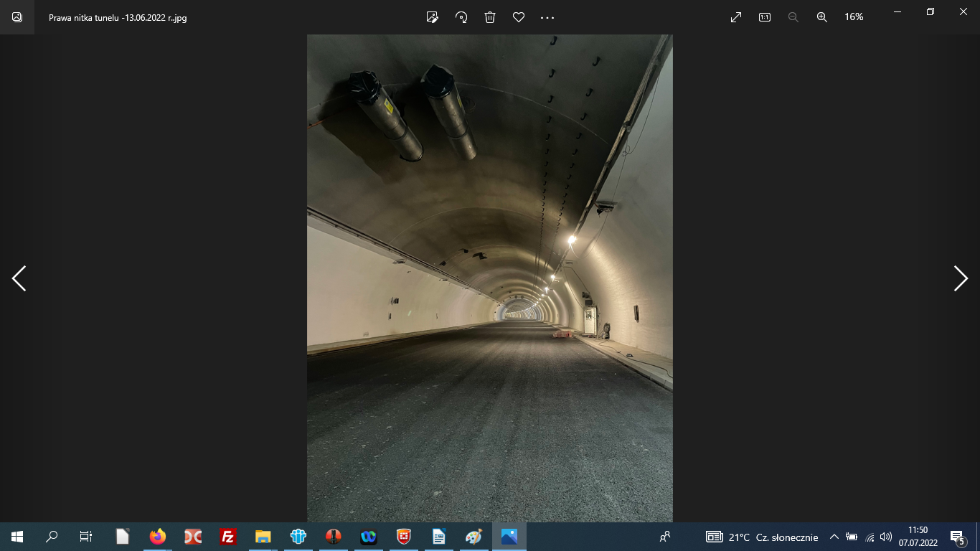Open the See more three-dots menu
Screen dimensions: 980x551
[547, 17]
